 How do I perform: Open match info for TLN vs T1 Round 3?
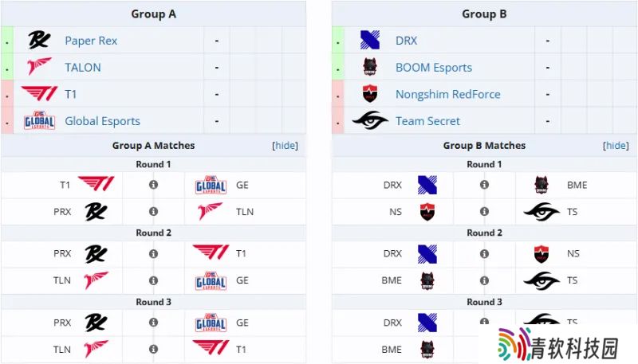pos(153,349)
